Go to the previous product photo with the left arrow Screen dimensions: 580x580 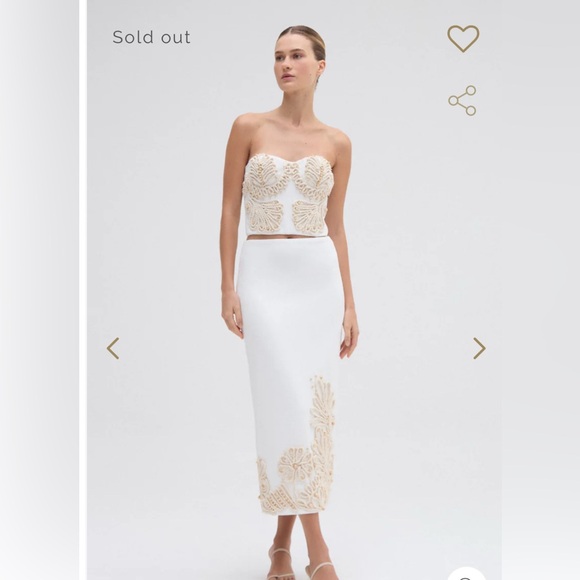[113, 348]
